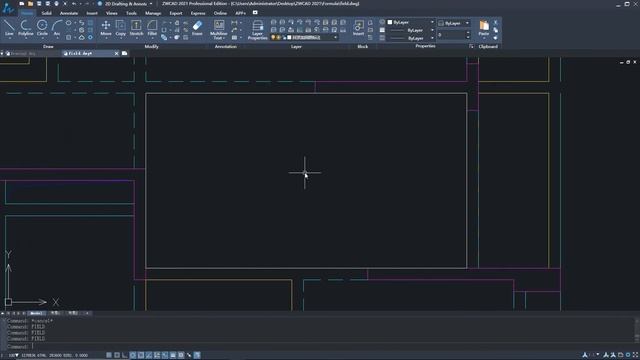This screenshot has height=360, width=640.
Task: Click the coordinates readout in status bar
Action: 54,356
